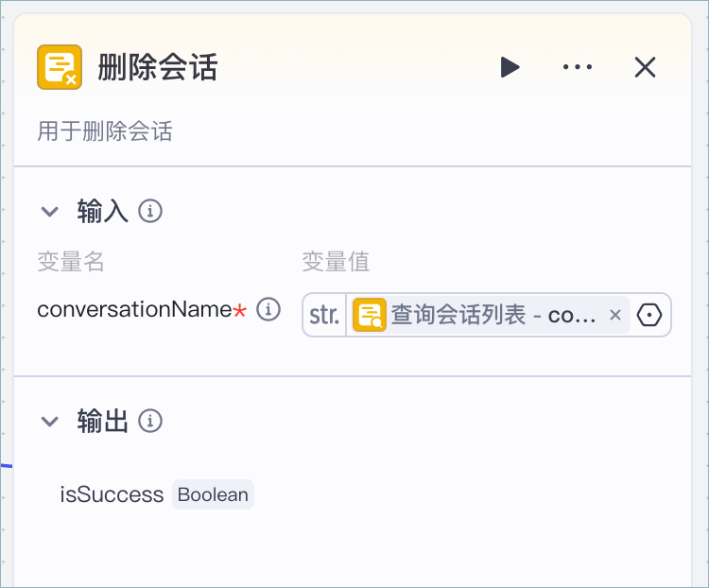Collapse the 输出 section chevron

point(50,422)
